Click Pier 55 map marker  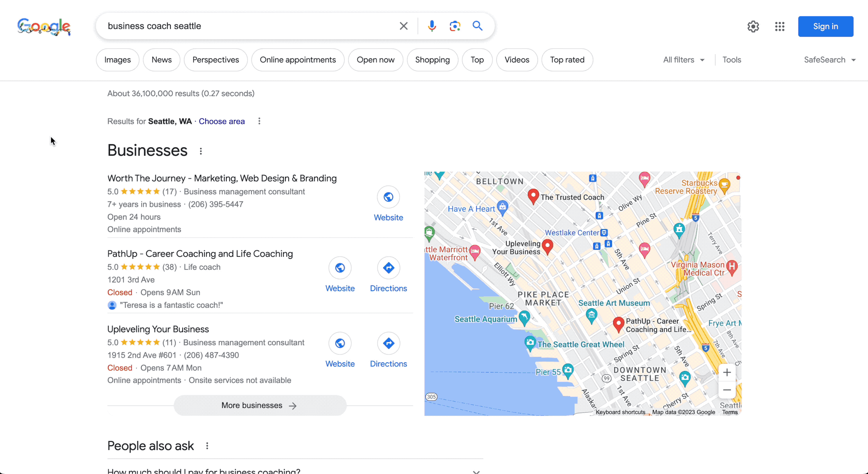568,371
